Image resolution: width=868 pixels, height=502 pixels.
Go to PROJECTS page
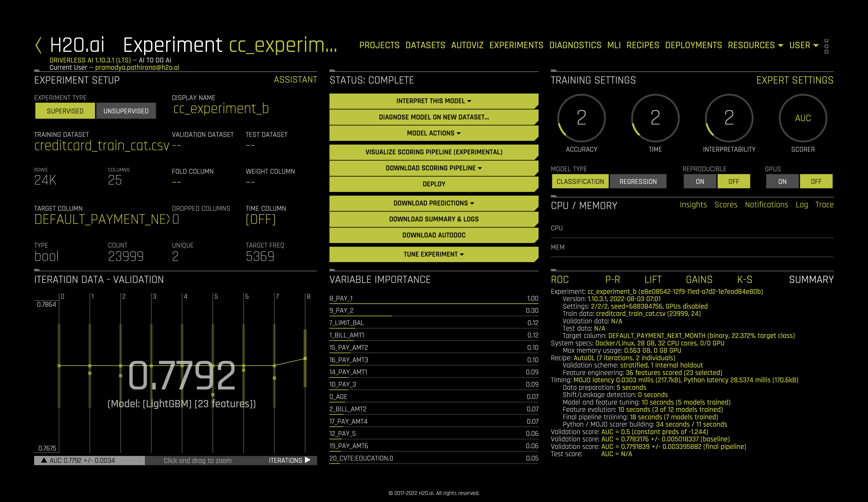pyautogui.click(x=379, y=45)
